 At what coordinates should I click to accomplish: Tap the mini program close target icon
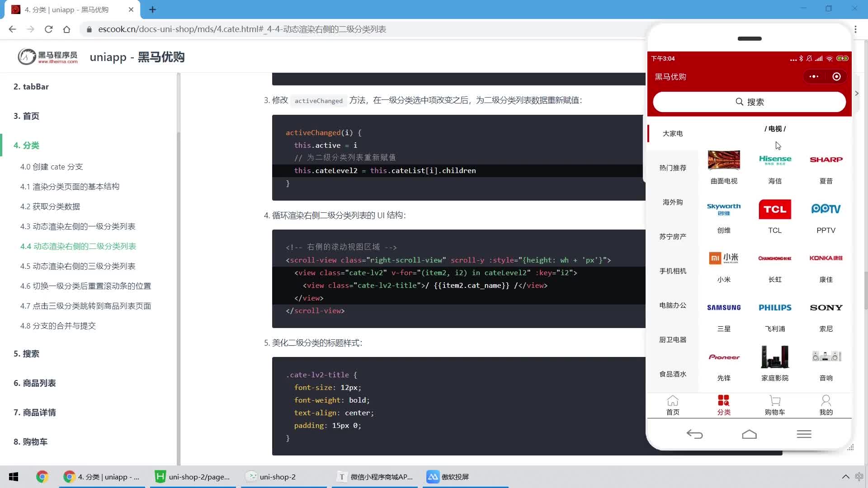(836, 77)
